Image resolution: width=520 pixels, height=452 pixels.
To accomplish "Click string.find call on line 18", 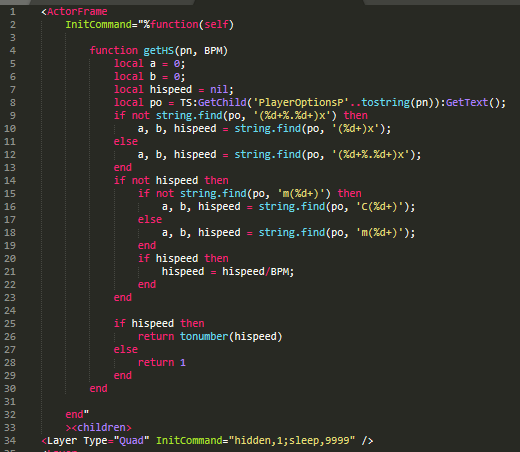I will [x=292, y=233].
